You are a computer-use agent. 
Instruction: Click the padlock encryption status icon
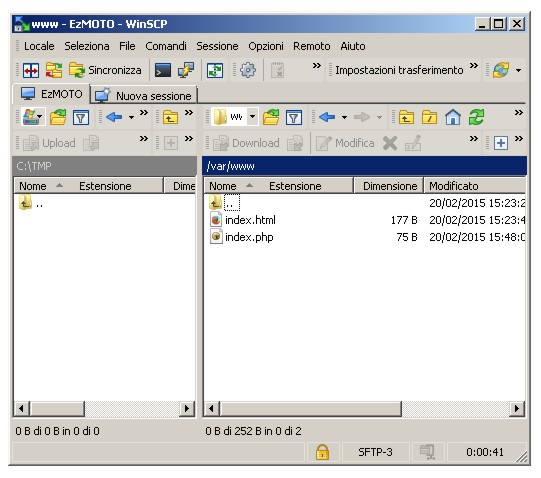click(x=322, y=452)
